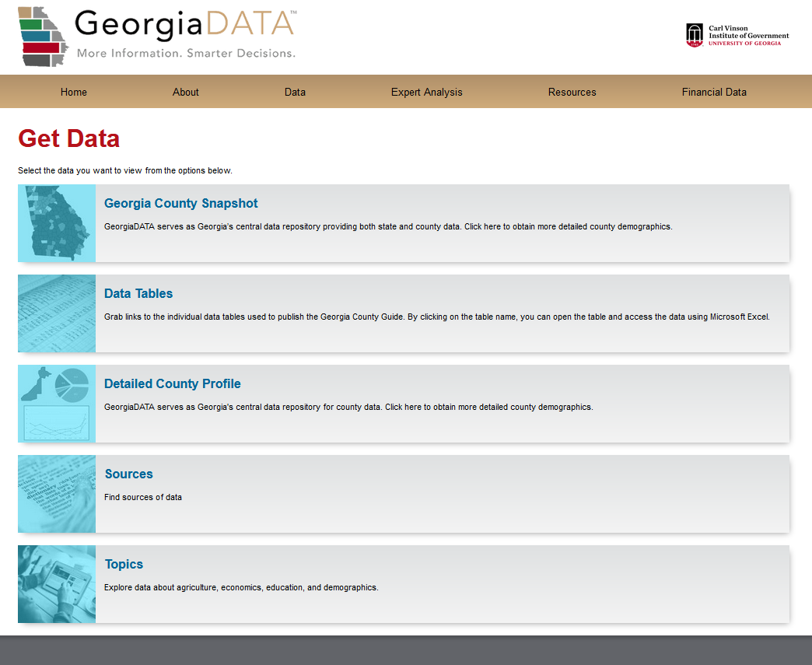812x665 pixels.
Task: Click the Georgia county map thumbnail
Action: [57, 223]
